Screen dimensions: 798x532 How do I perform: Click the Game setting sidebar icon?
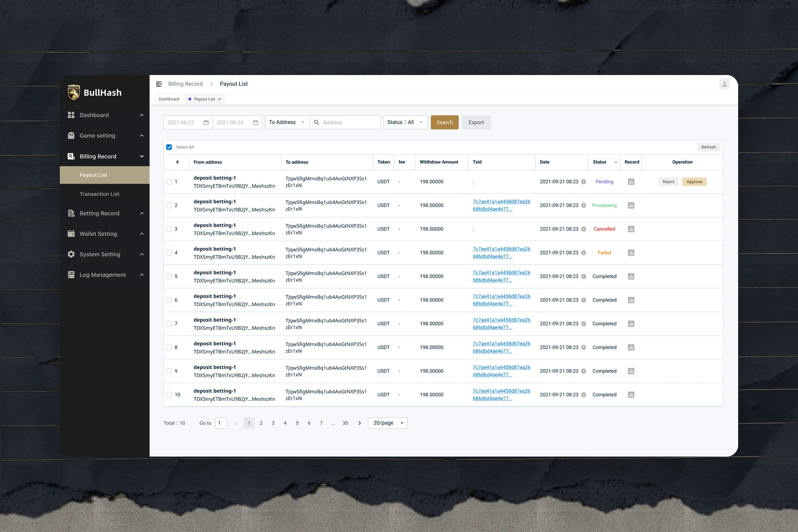pos(71,136)
